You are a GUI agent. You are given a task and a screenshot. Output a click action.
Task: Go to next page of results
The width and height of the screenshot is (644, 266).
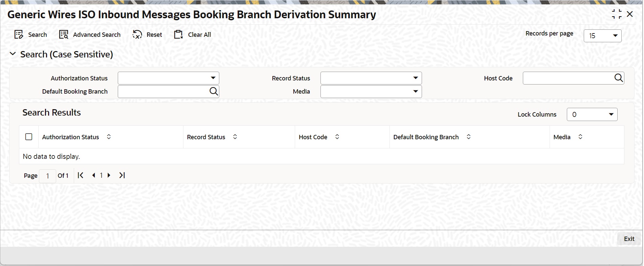(109, 175)
